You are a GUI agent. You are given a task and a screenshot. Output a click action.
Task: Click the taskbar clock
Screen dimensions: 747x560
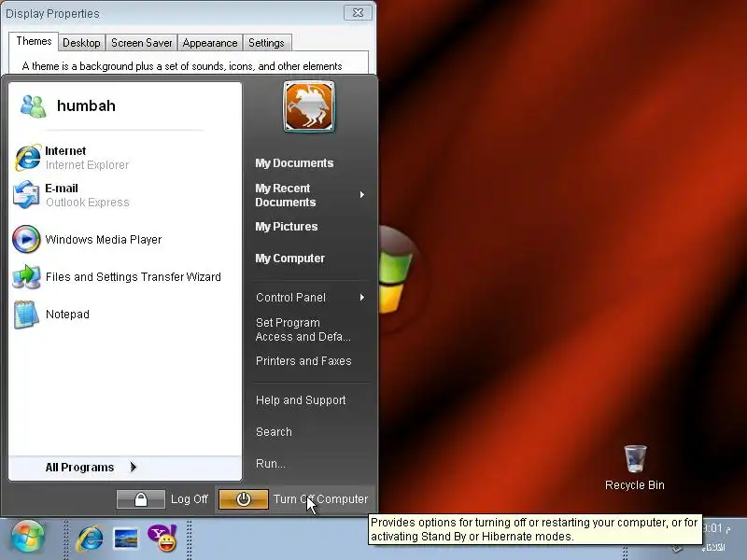pos(717,528)
